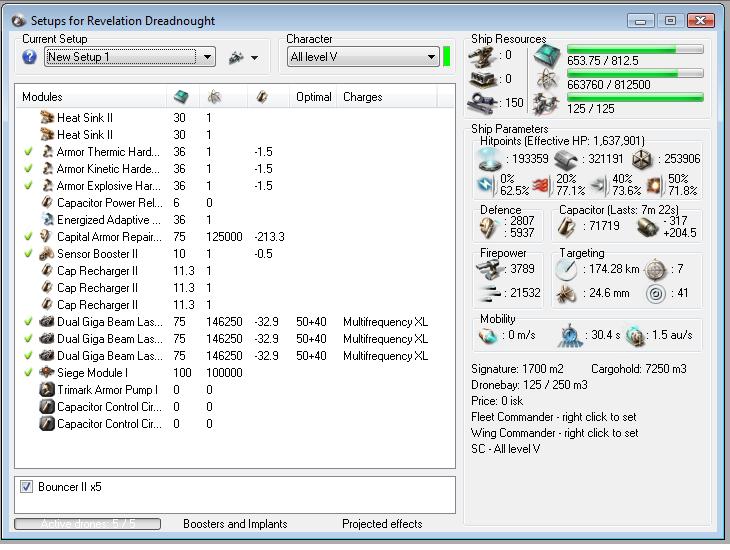Click the Active drones 5 / 5 bar
Image resolution: width=730 pixels, height=550 pixels.
[x=88, y=524]
